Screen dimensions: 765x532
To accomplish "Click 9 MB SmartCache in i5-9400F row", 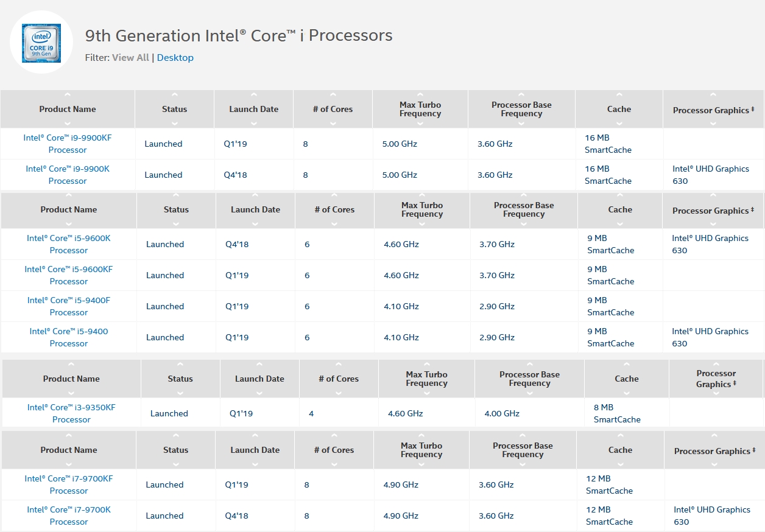I will pos(610,306).
